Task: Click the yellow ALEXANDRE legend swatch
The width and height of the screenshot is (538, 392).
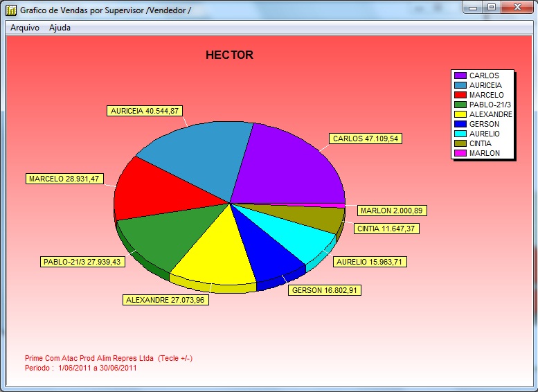Action: pyautogui.click(x=460, y=114)
